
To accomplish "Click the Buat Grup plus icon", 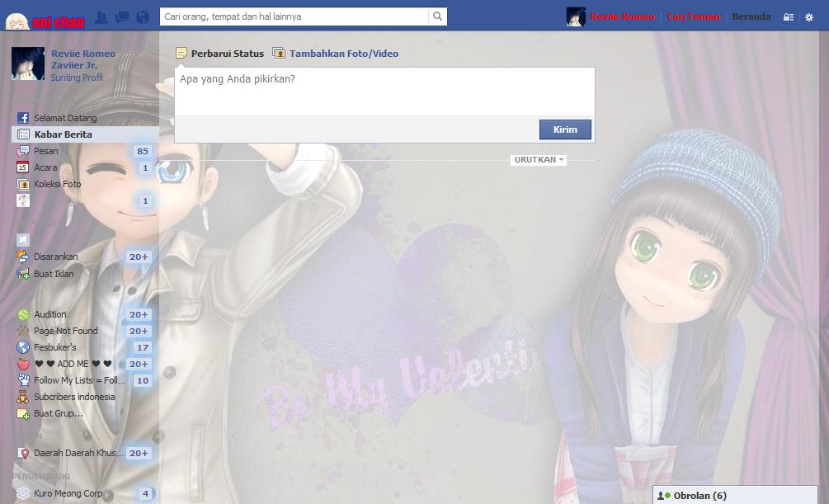I will pyautogui.click(x=23, y=413).
